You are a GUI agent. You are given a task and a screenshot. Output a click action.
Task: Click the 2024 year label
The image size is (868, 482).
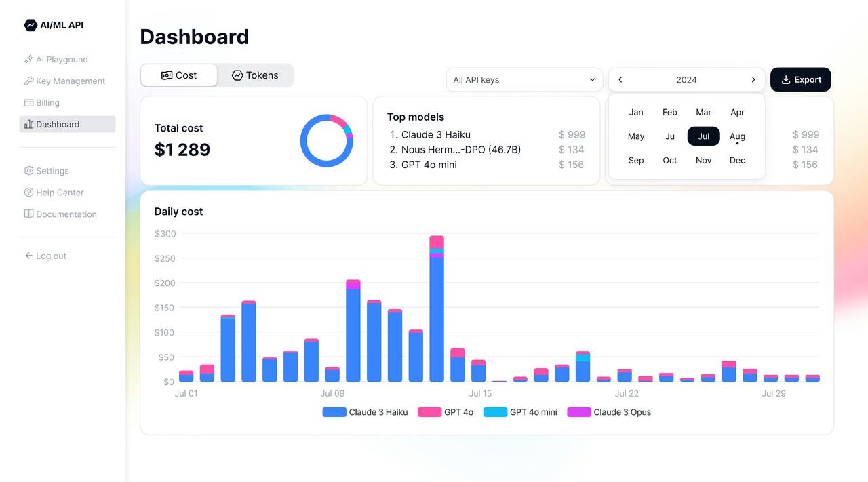(x=686, y=80)
